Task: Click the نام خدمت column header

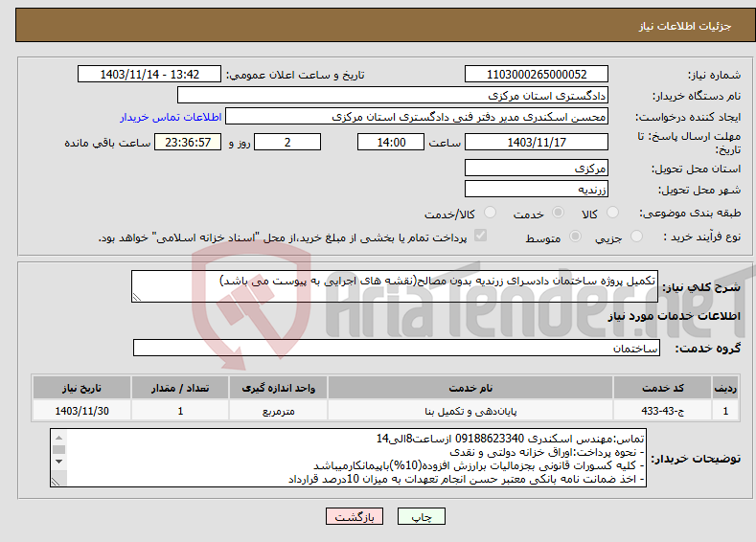Action: click(x=470, y=388)
